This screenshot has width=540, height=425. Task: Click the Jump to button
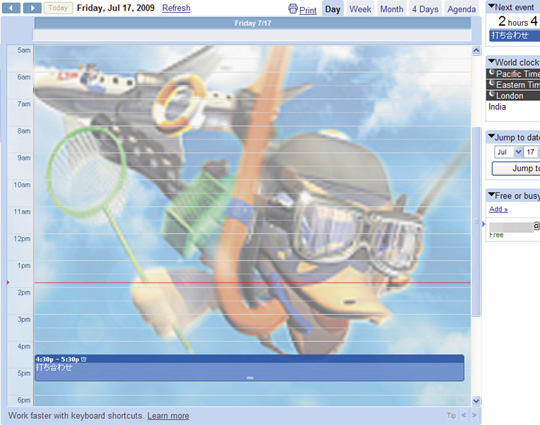tap(516, 169)
